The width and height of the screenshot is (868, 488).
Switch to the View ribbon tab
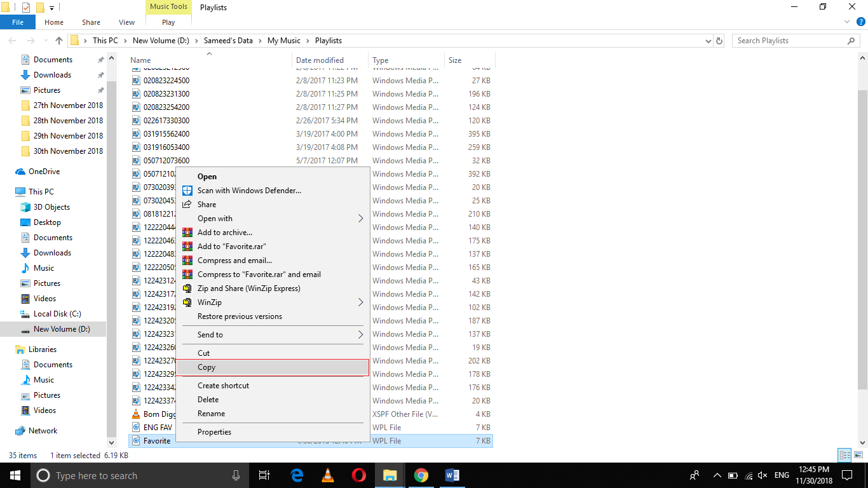(x=126, y=22)
